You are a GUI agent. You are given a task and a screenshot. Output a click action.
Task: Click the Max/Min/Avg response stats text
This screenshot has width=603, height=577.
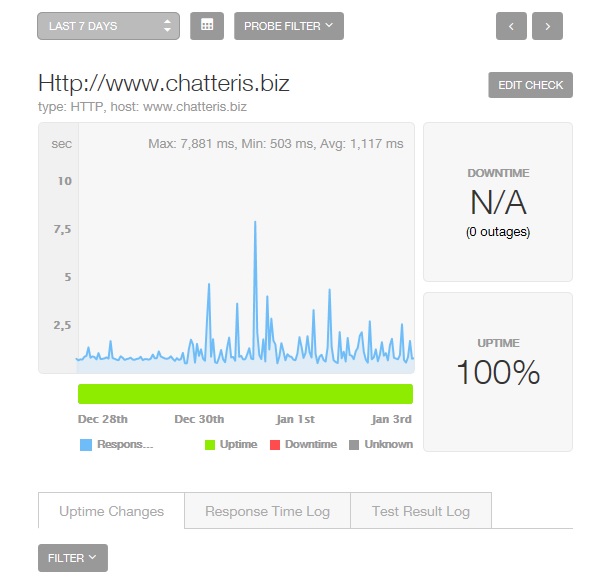point(276,143)
